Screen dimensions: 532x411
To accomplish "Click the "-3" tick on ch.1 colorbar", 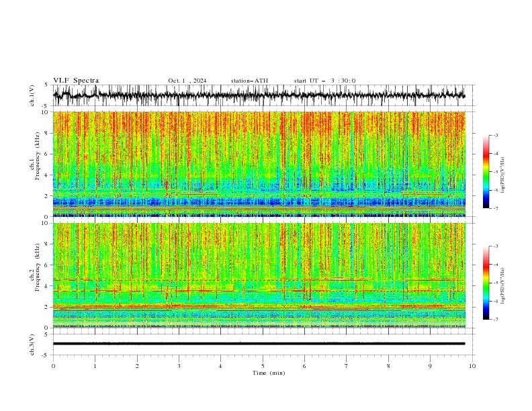I will [495, 135].
